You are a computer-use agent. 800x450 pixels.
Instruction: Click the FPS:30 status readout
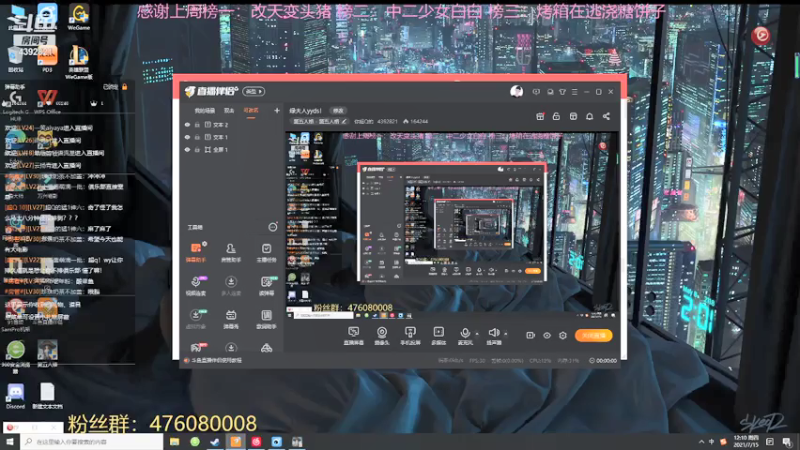click(477, 360)
